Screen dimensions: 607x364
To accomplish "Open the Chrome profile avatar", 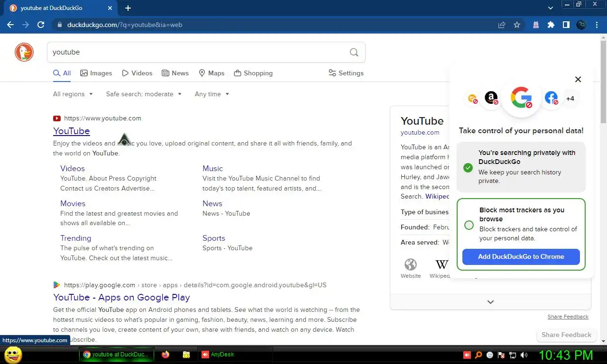I will coord(581,25).
